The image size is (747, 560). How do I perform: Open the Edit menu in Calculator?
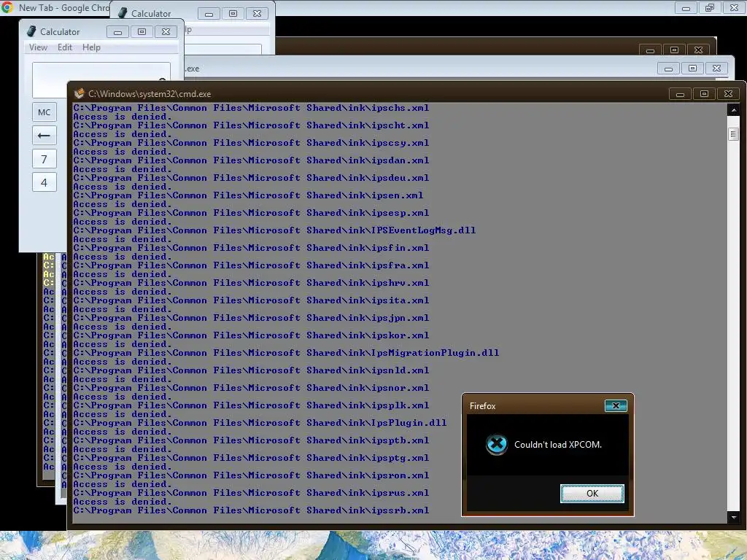tap(65, 47)
